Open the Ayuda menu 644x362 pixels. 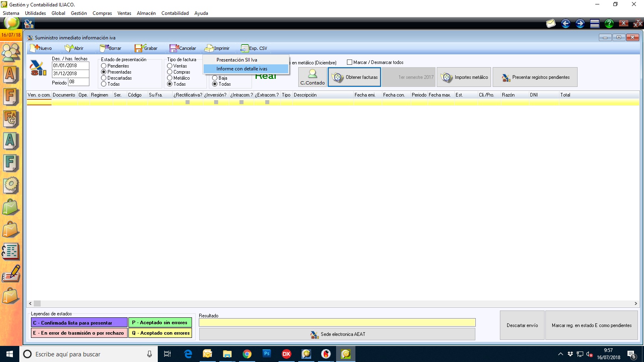201,13
